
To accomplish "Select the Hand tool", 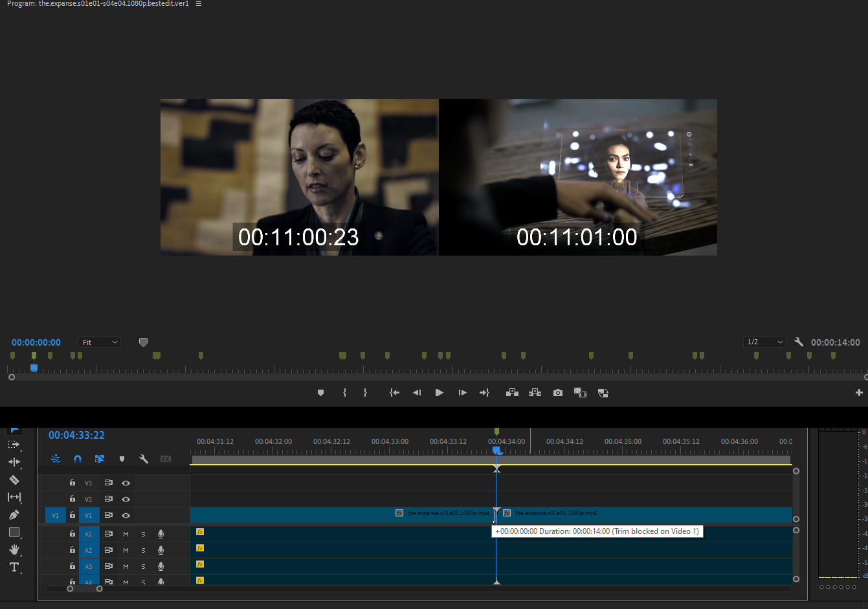I will click(14, 549).
